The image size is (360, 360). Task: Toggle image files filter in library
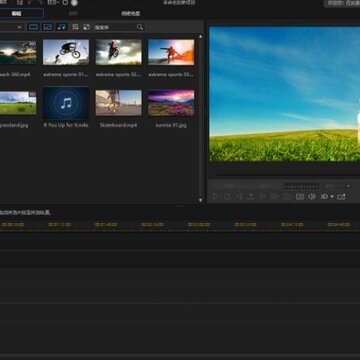pos(48,27)
